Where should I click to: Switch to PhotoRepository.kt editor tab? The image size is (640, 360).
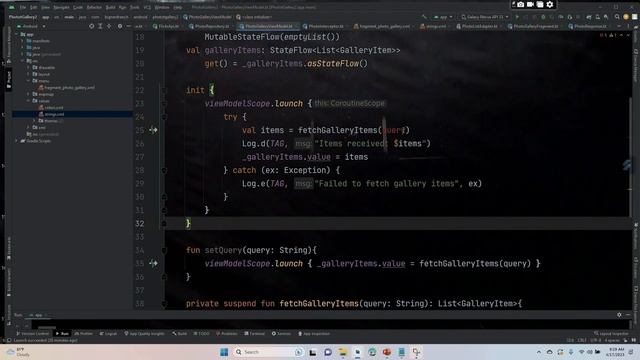click(x=211, y=26)
